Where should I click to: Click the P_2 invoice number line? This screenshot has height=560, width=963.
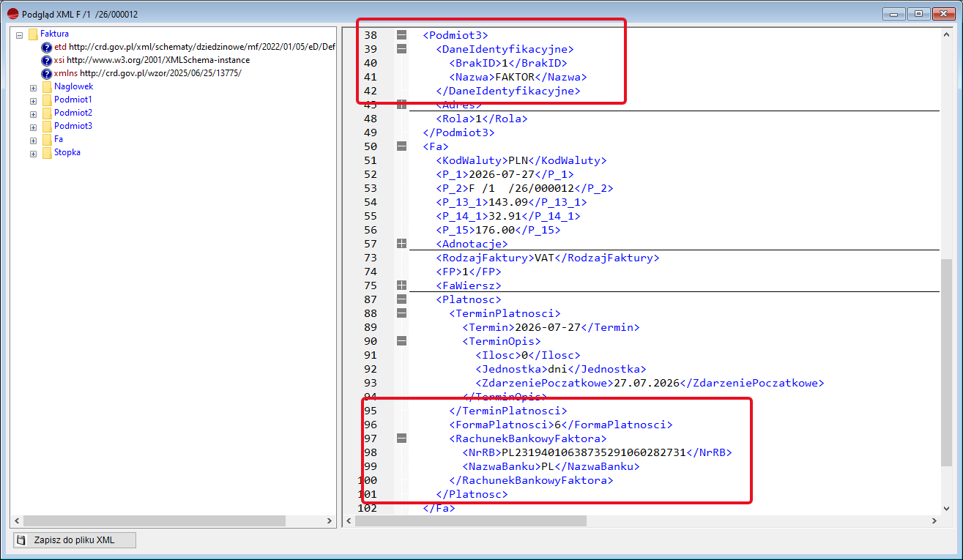pos(524,188)
